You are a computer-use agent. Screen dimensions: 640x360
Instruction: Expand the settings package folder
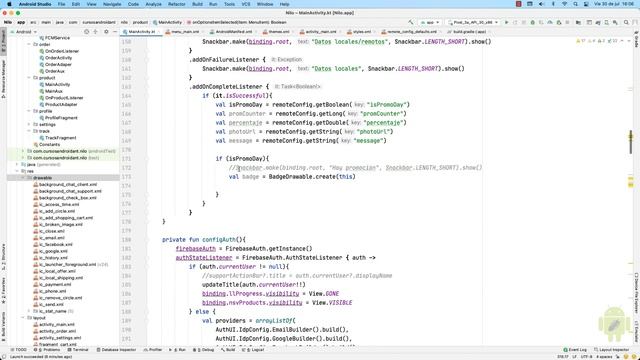(x=29, y=124)
